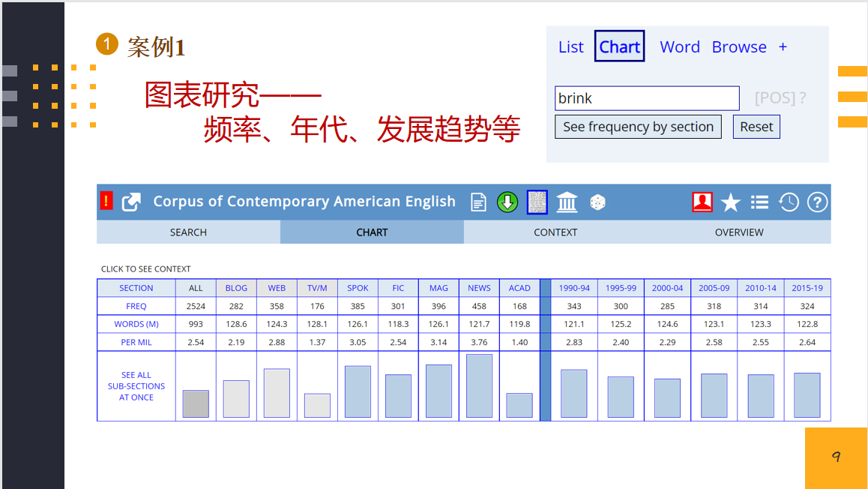Viewport: 868px width, 489px height.
Task: Open the list menu icon
Action: tap(759, 202)
